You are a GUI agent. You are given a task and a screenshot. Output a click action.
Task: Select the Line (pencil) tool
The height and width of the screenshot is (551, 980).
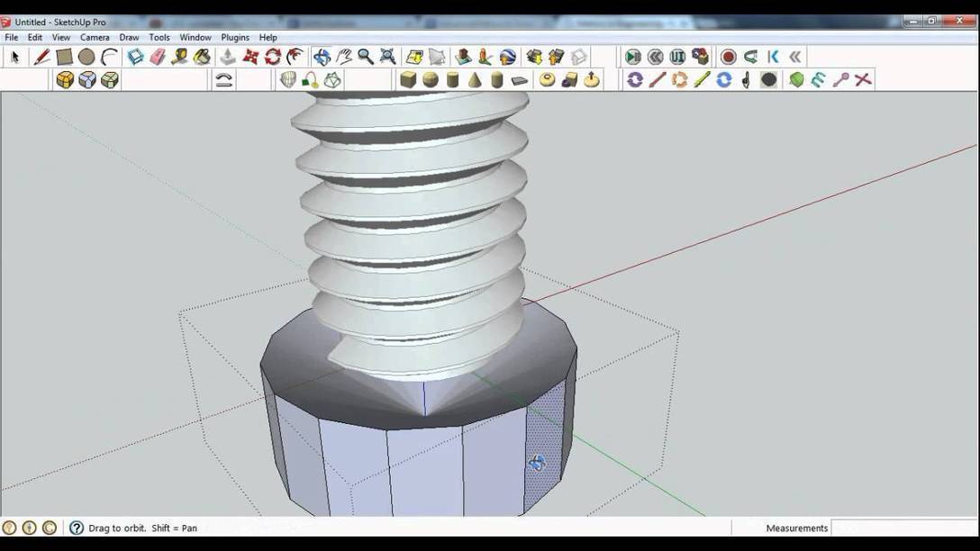coord(42,56)
